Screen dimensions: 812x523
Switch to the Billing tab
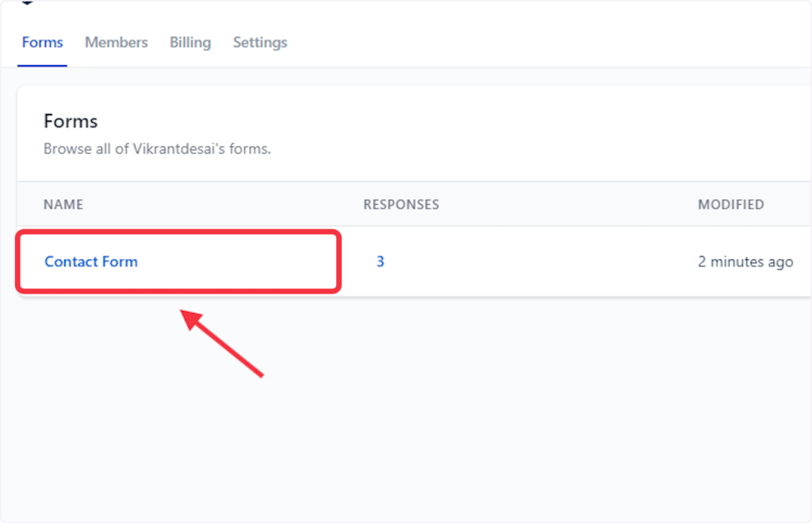pos(190,43)
